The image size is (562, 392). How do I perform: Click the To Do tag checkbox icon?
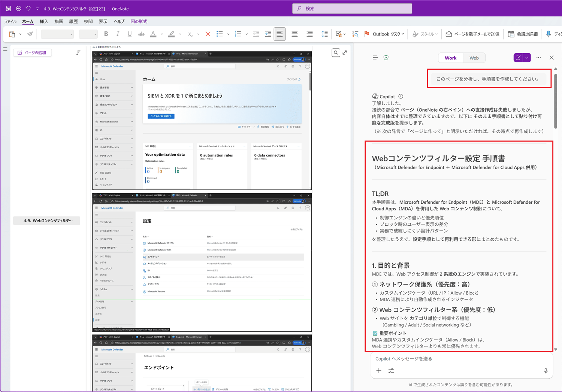click(339, 34)
